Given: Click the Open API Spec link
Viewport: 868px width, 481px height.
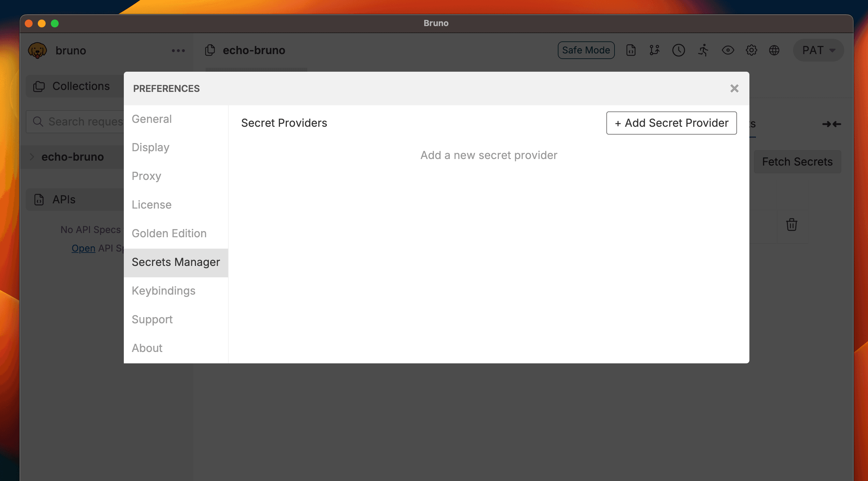Looking at the screenshot, I should (83, 248).
